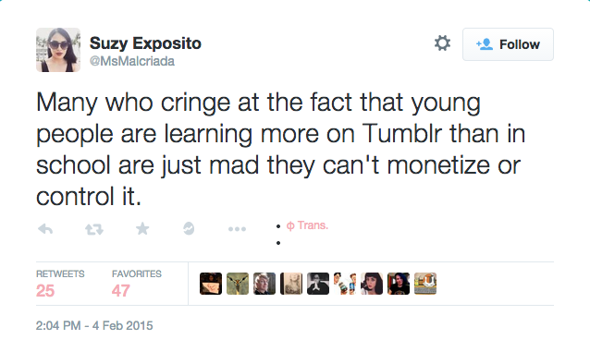Click the circular icon beside the star
590x364 pixels.
[189, 228]
